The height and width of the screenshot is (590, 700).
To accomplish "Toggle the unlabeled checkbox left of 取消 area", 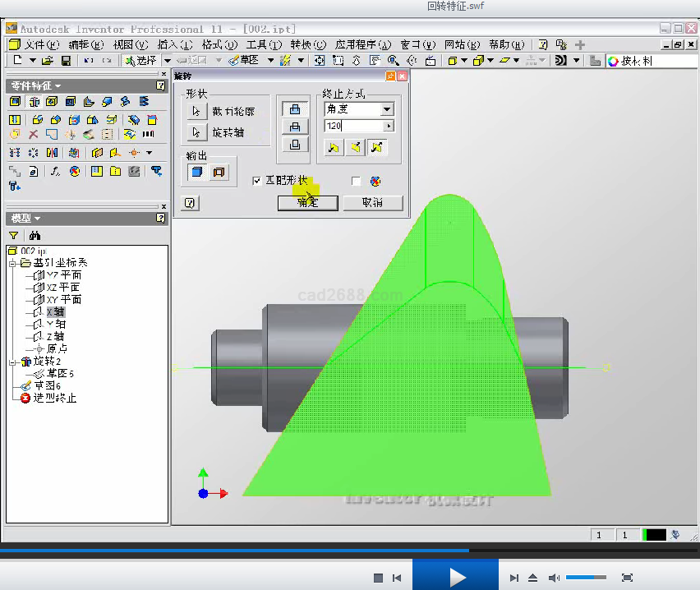I will (356, 181).
